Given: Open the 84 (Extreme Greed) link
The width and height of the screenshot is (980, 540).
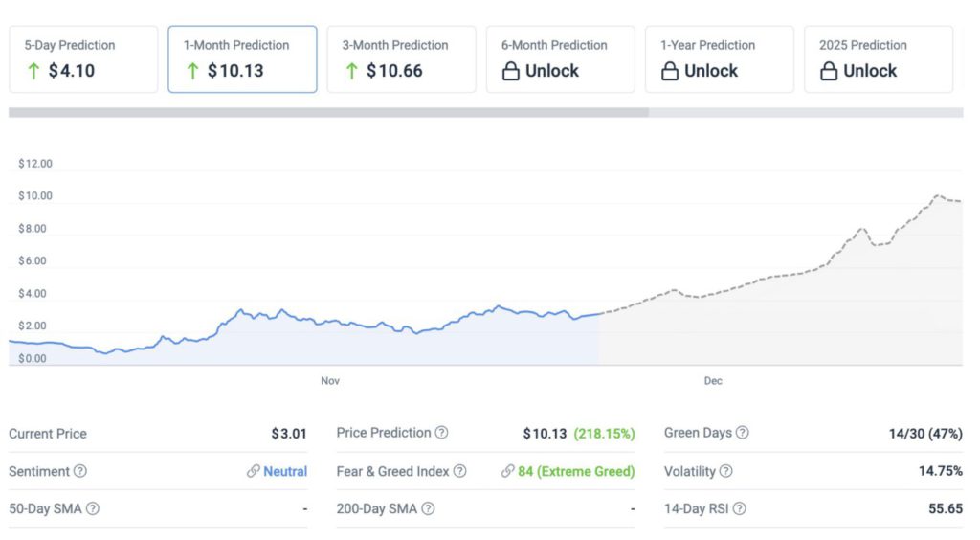Looking at the screenshot, I should (576, 471).
